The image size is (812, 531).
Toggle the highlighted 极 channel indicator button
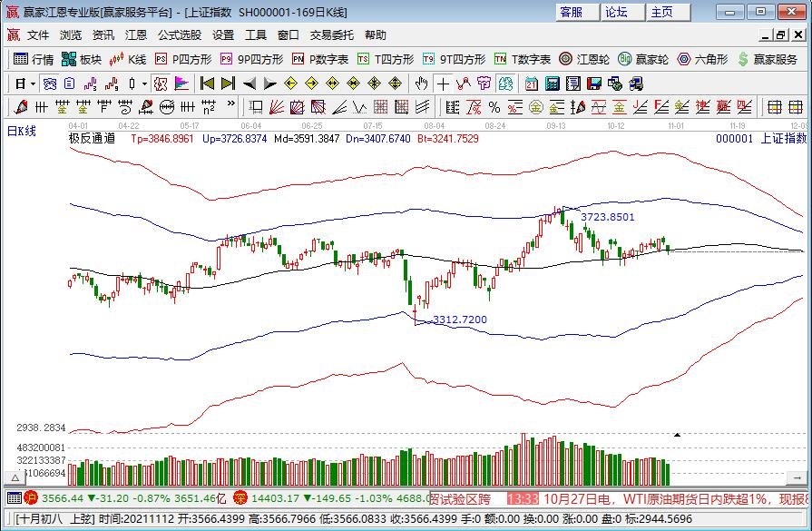[x=161, y=84]
